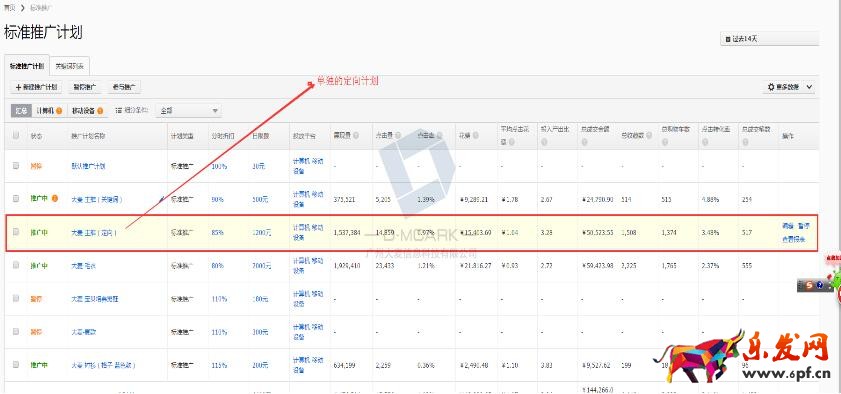This screenshot has width=841, height=394.
Task: Click the 2,225 favorites count value
Action: [x=629, y=266]
